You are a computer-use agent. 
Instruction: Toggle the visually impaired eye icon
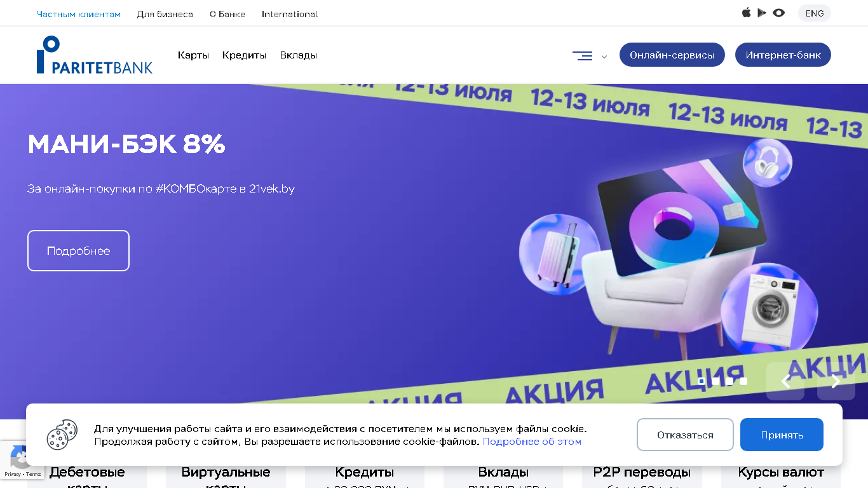778,13
